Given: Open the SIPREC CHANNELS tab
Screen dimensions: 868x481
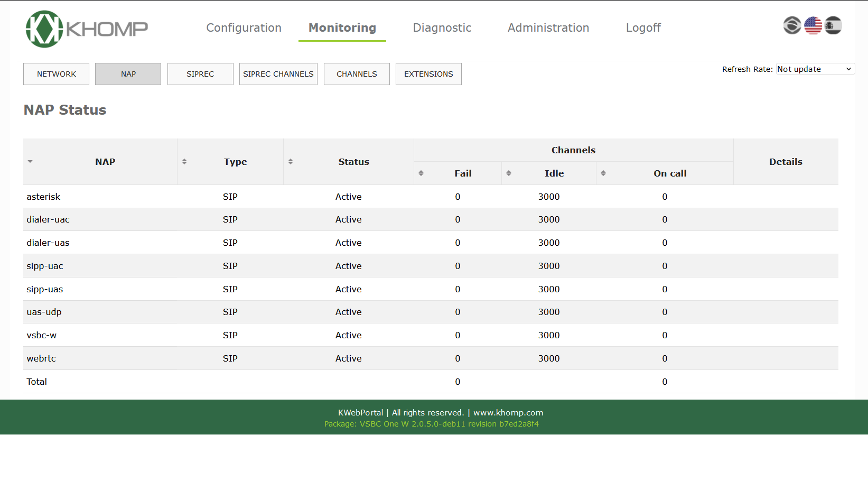Looking at the screenshot, I should 278,74.
